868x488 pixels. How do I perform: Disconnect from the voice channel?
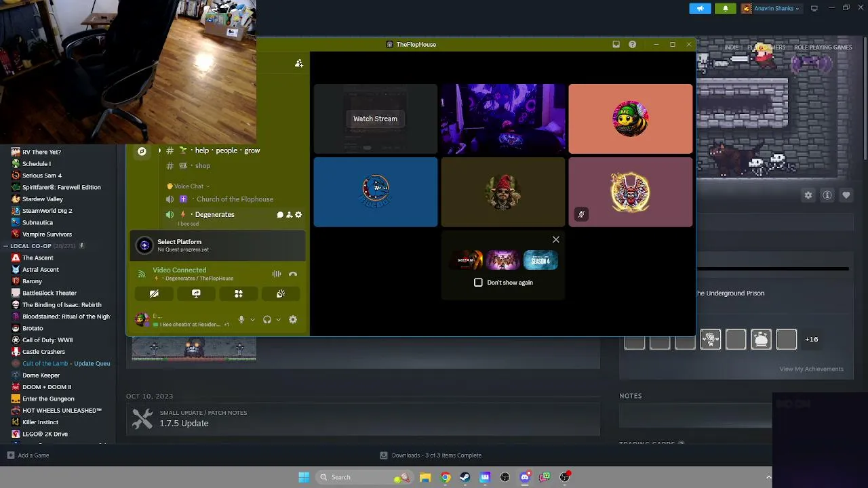click(293, 274)
